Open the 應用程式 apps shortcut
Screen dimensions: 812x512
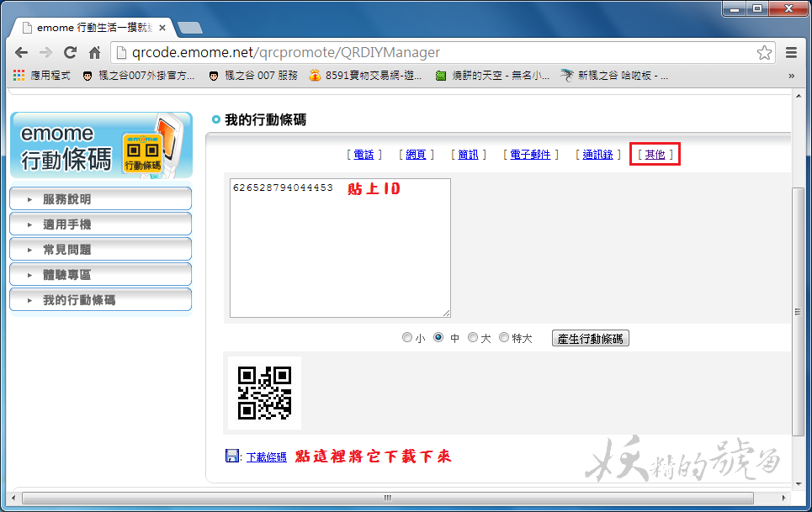coord(41,76)
